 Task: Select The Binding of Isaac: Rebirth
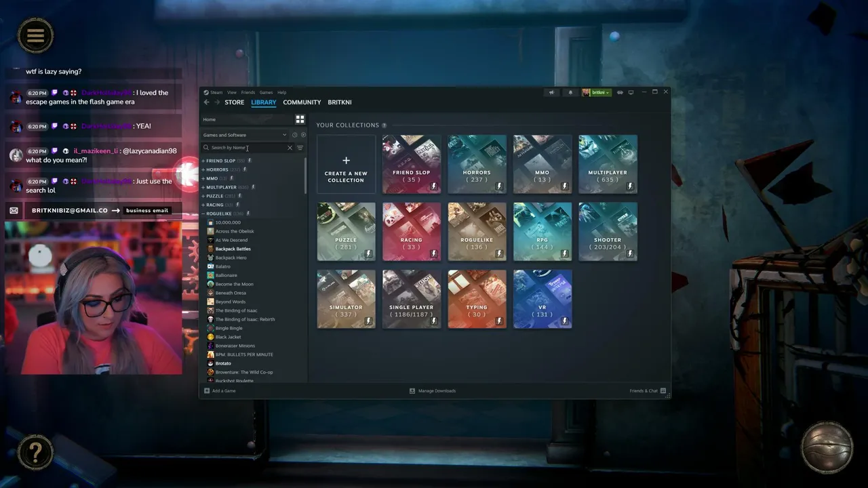pyautogui.click(x=245, y=319)
